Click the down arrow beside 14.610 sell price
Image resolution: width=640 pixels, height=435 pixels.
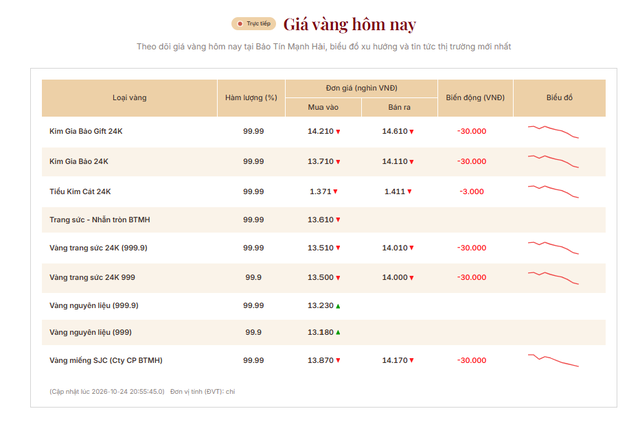(411, 132)
